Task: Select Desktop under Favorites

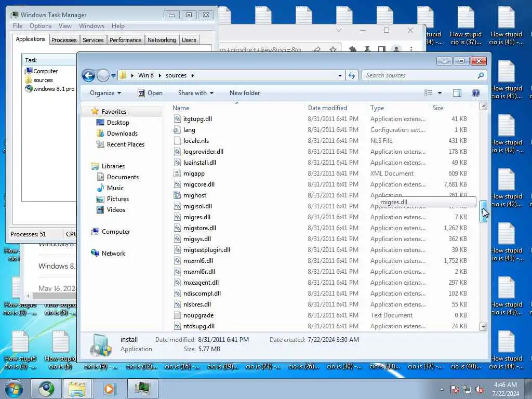Action: [118, 123]
